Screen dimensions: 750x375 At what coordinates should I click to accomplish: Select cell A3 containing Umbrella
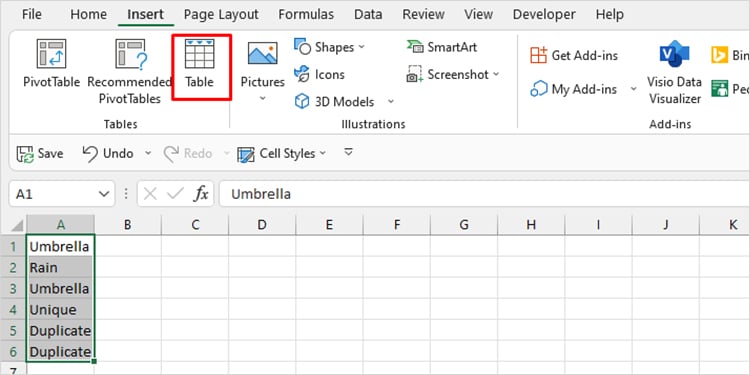(x=60, y=288)
